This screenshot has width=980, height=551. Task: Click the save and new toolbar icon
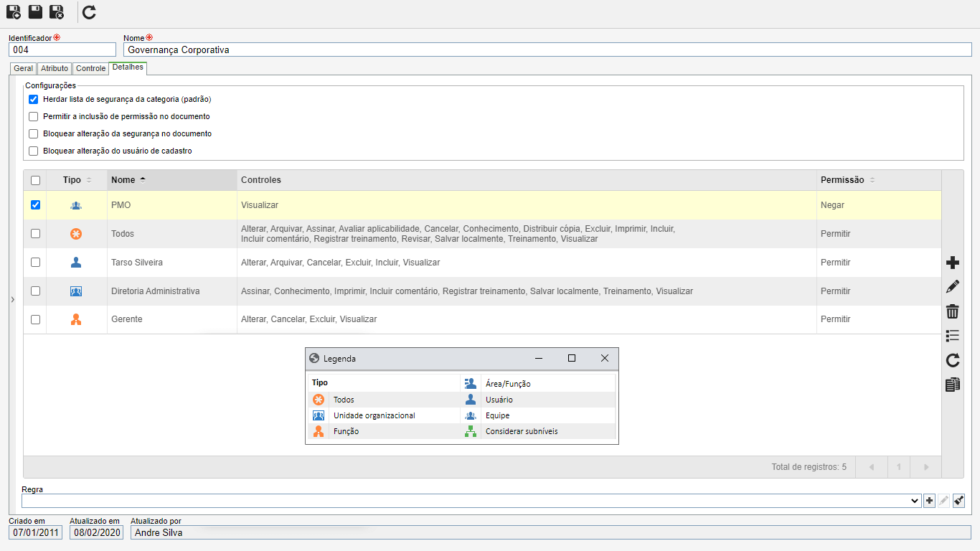pyautogui.click(x=14, y=11)
